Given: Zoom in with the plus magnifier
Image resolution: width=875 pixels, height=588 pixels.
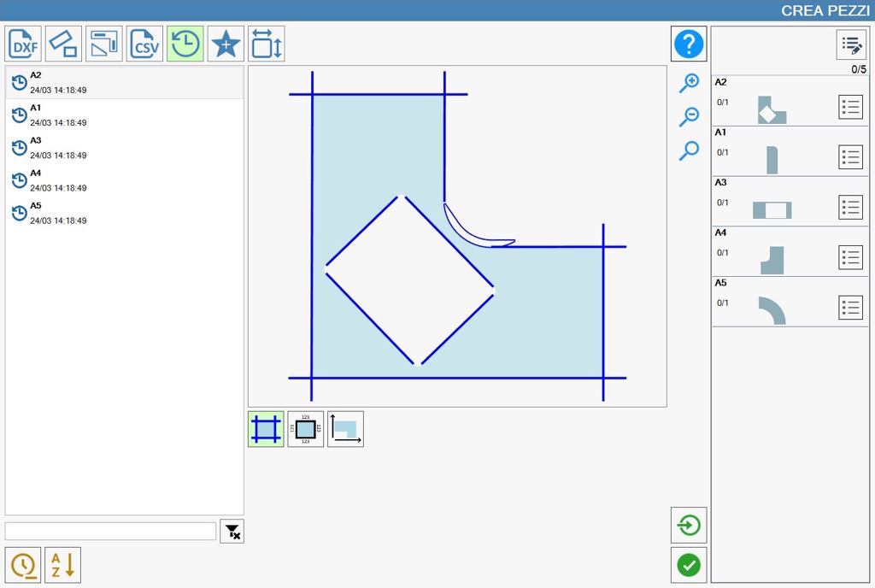Looking at the screenshot, I should click(690, 83).
